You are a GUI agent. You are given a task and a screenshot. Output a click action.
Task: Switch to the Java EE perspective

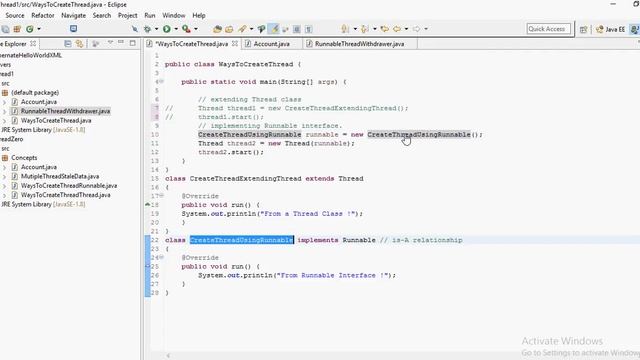pos(611,29)
